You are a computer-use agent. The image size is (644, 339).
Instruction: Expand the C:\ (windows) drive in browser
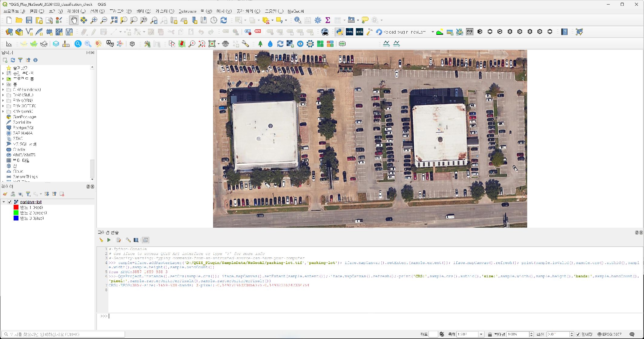pos(3,90)
